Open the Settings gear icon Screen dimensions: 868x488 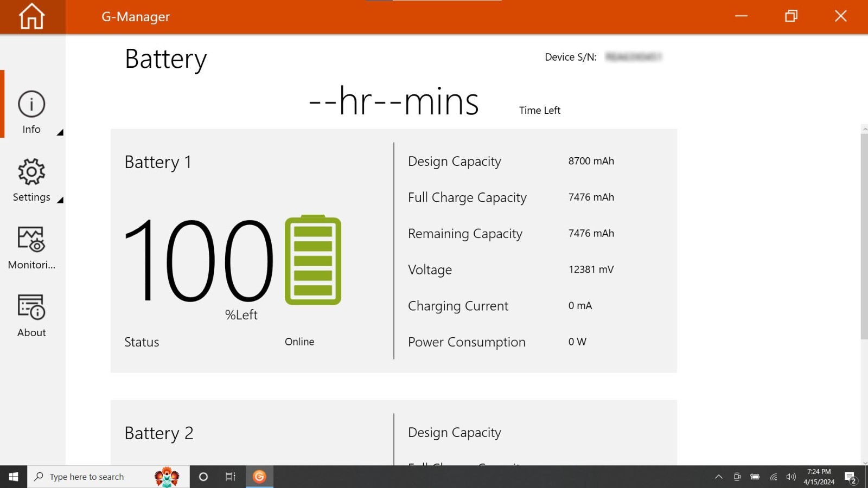click(31, 172)
